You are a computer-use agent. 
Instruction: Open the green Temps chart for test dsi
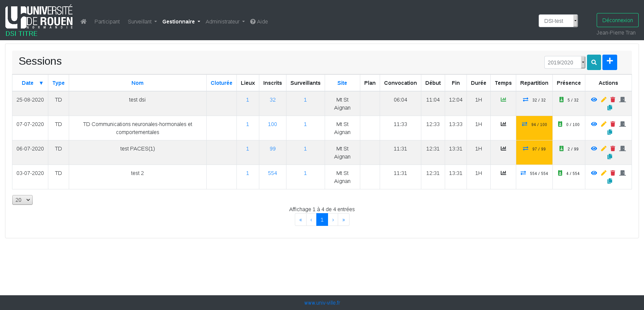tap(503, 100)
